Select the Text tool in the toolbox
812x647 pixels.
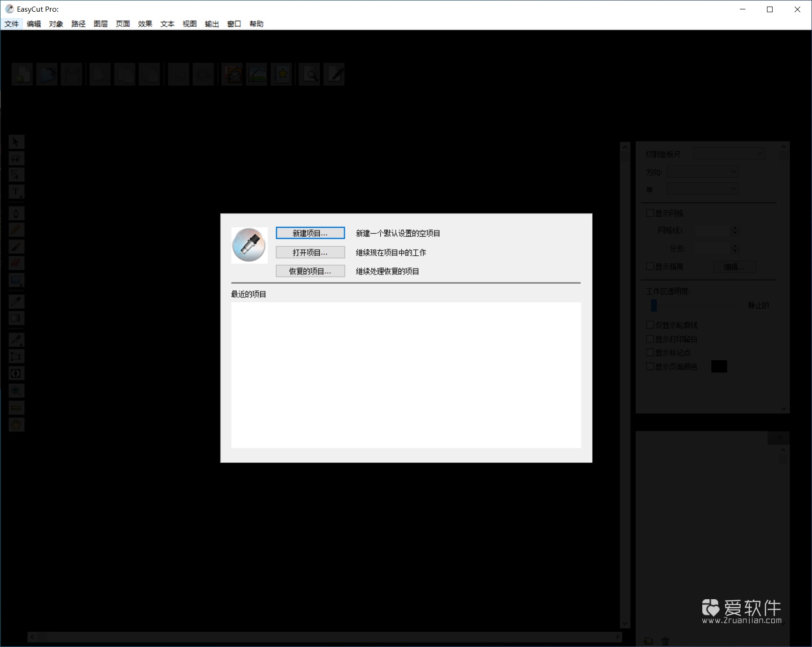click(16, 192)
